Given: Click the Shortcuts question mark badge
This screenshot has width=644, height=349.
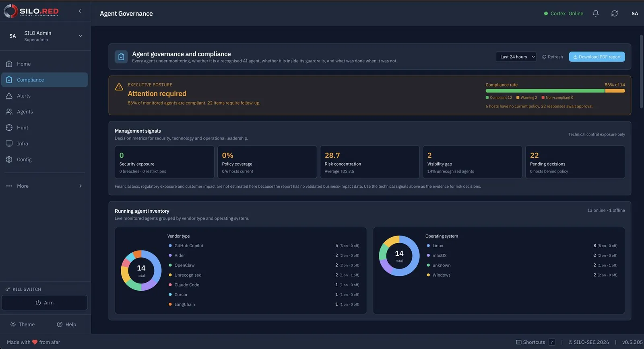Looking at the screenshot, I should [x=552, y=342].
